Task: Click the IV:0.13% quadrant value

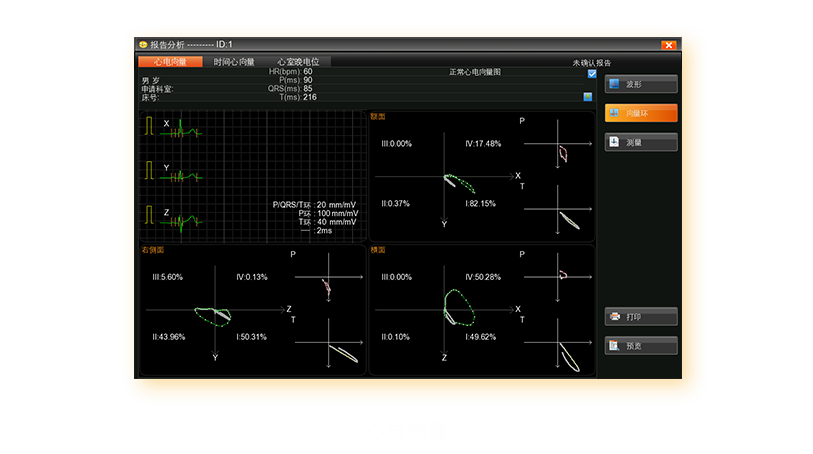Action: [252, 277]
